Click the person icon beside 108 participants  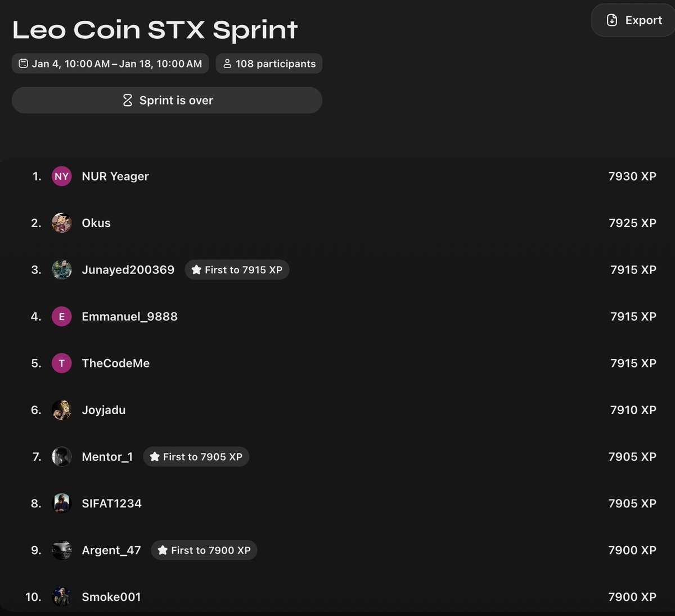(x=227, y=64)
